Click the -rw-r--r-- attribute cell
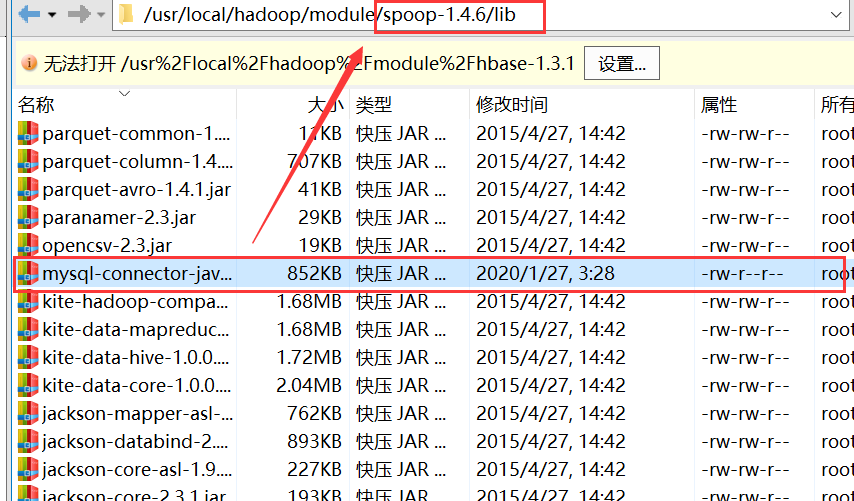 (742, 273)
